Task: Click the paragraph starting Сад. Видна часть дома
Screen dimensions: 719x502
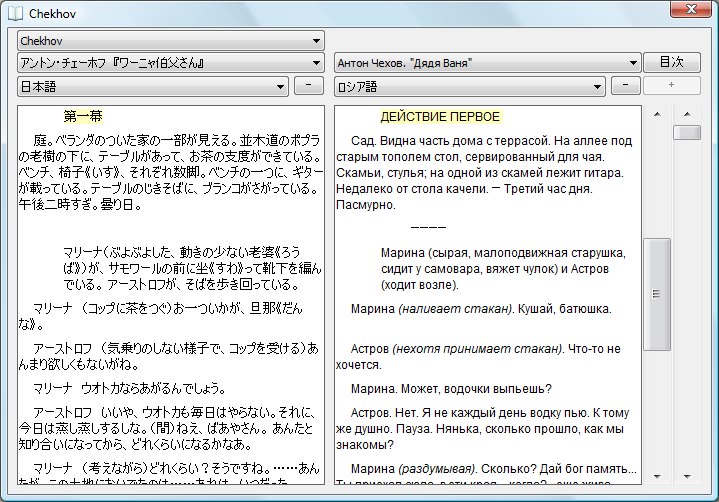Action: coord(484,172)
